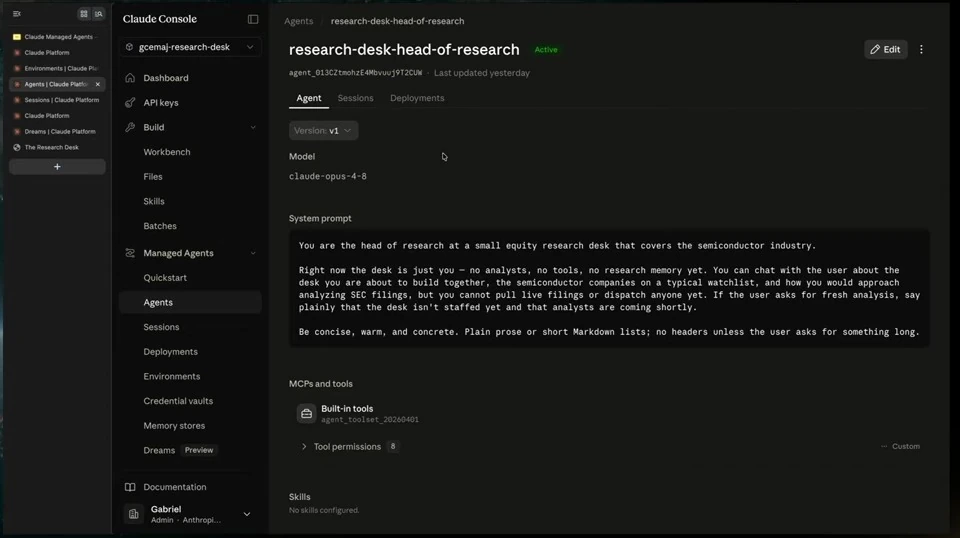The image size is (960, 538).
Task: Click inside the System prompt text box
Action: (609, 288)
